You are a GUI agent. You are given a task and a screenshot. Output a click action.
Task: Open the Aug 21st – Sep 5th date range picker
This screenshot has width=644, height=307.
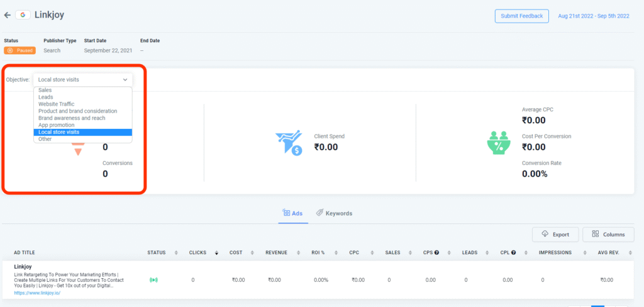click(x=593, y=16)
